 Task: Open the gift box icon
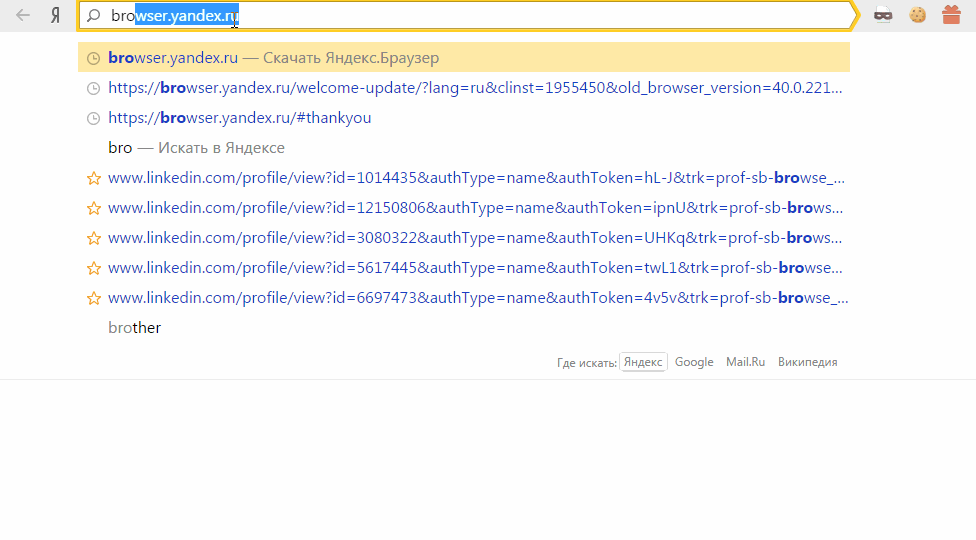coord(951,15)
